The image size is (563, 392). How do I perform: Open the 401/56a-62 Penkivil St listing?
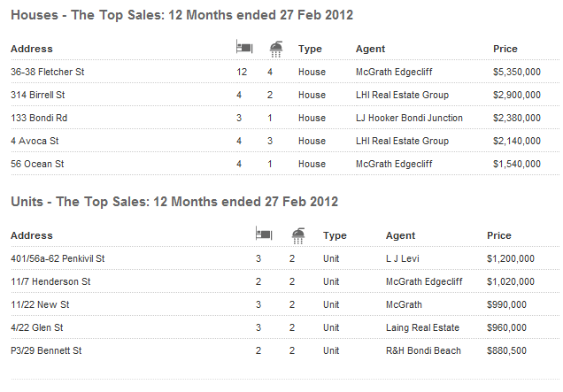point(58,258)
